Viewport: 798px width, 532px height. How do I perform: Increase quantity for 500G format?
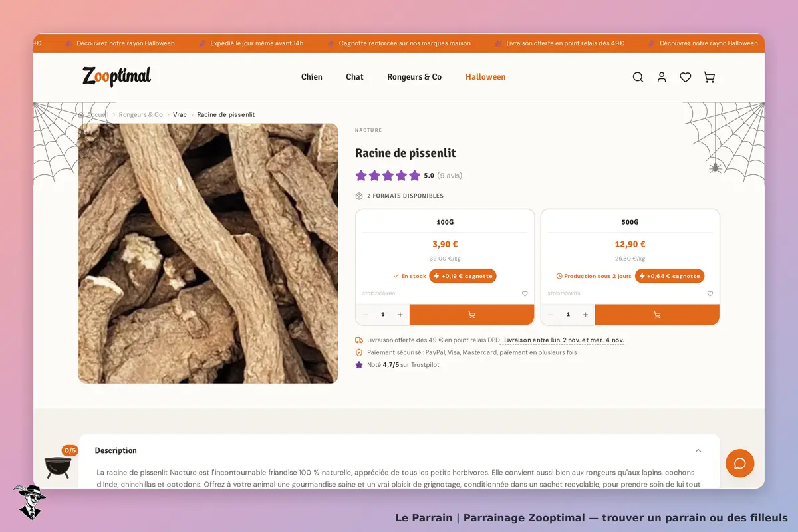click(585, 315)
